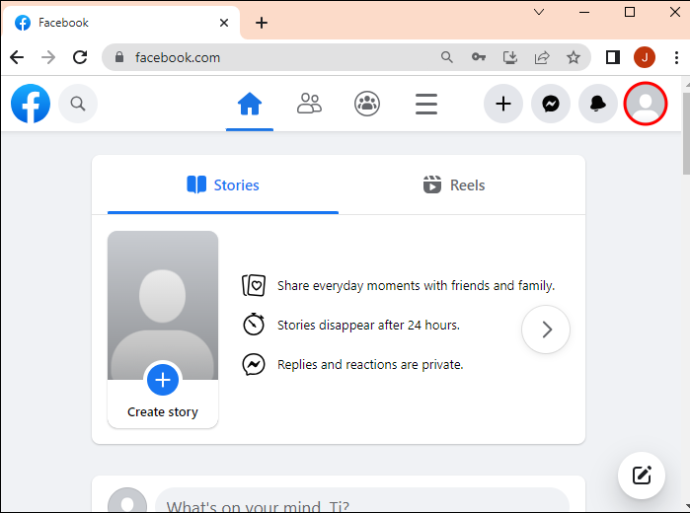This screenshot has width=690, height=513.
Task: Open the Facebook search magnifier
Action: pyautogui.click(x=78, y=104)
